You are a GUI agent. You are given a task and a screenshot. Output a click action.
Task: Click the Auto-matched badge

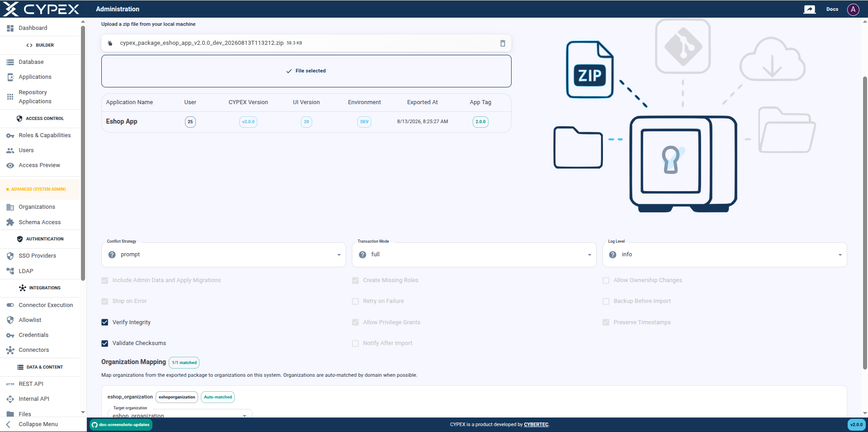coord(218,397)
